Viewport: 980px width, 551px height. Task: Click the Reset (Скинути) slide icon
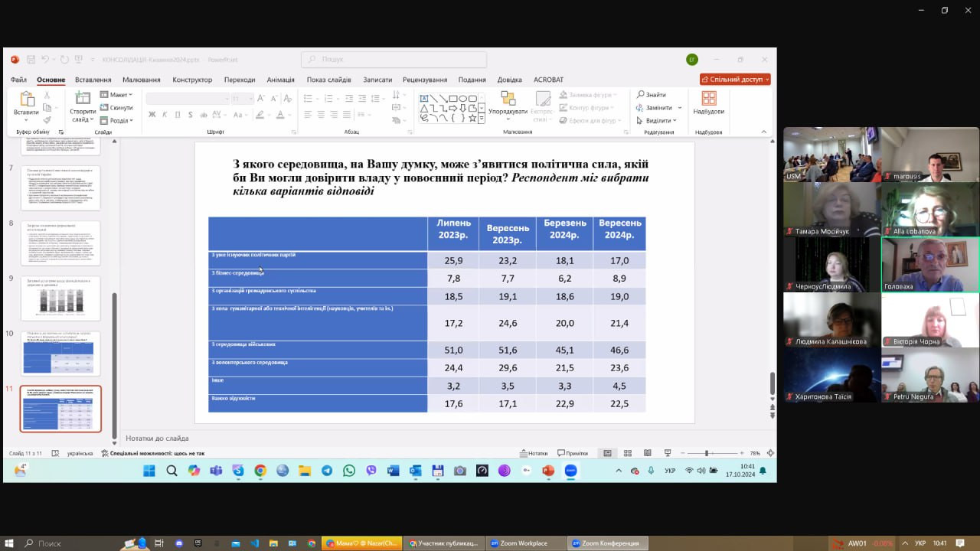click(x=117, y=108)
